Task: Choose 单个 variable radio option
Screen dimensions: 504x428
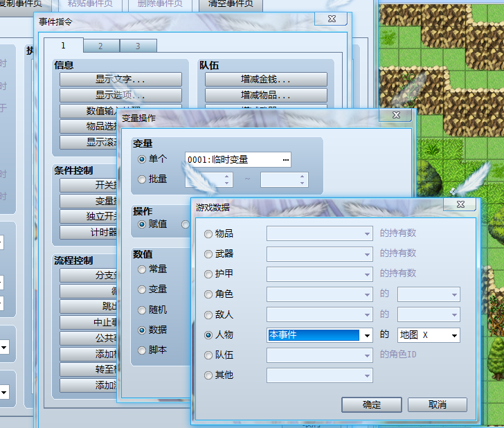Action: click(x=142, y=159)
